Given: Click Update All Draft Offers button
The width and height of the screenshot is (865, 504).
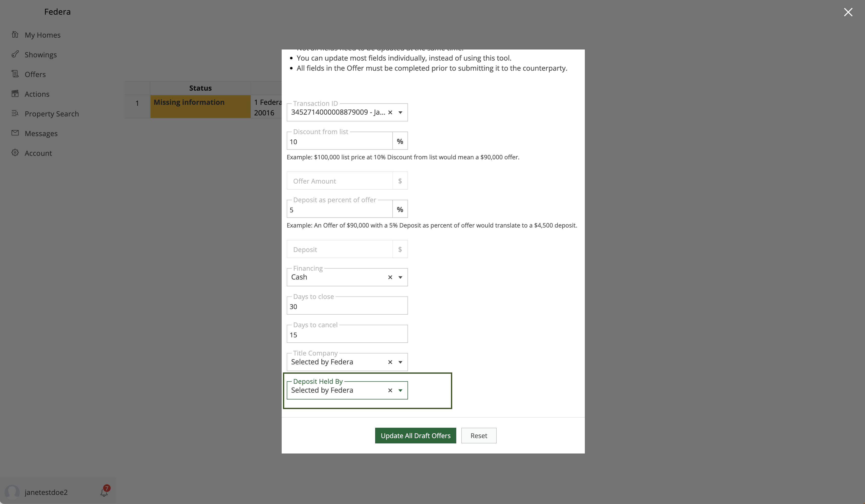Looking at the screenshot, I should 415,435.
